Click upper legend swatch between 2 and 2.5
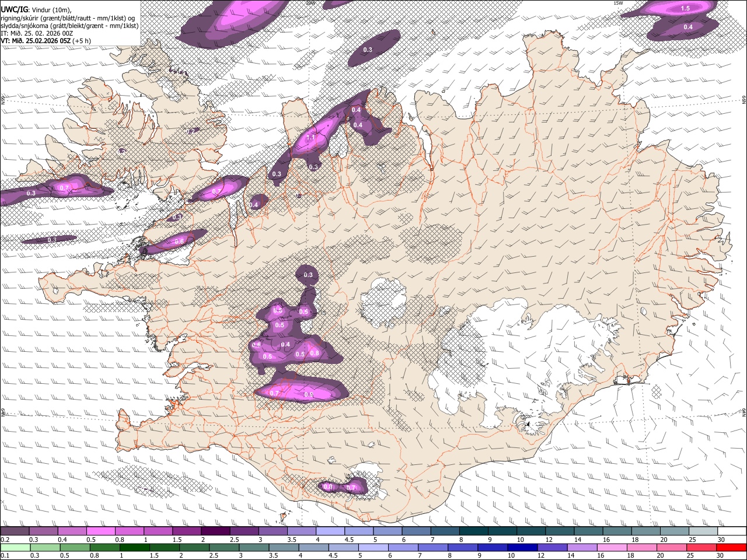The height and width of the screenshot is (560, 747). coord(215,531)
